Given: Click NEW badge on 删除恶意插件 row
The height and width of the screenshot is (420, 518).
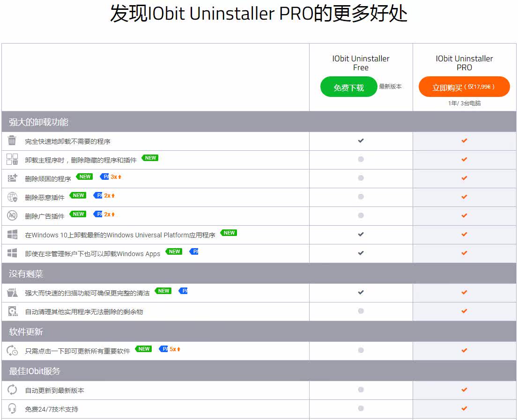Looking at the screenshot, I should click(78, 195).
